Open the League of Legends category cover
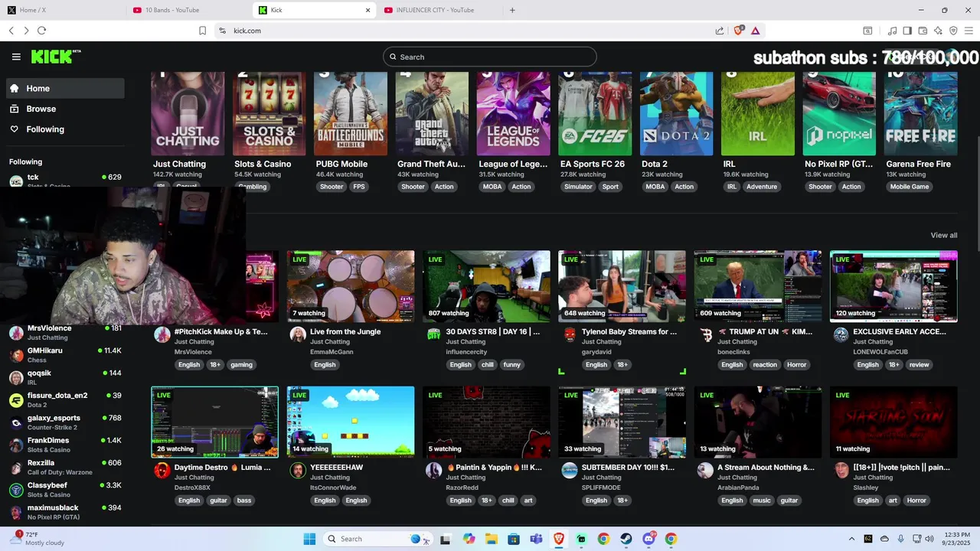Screen dimensions: 980x551 point(513,114)
